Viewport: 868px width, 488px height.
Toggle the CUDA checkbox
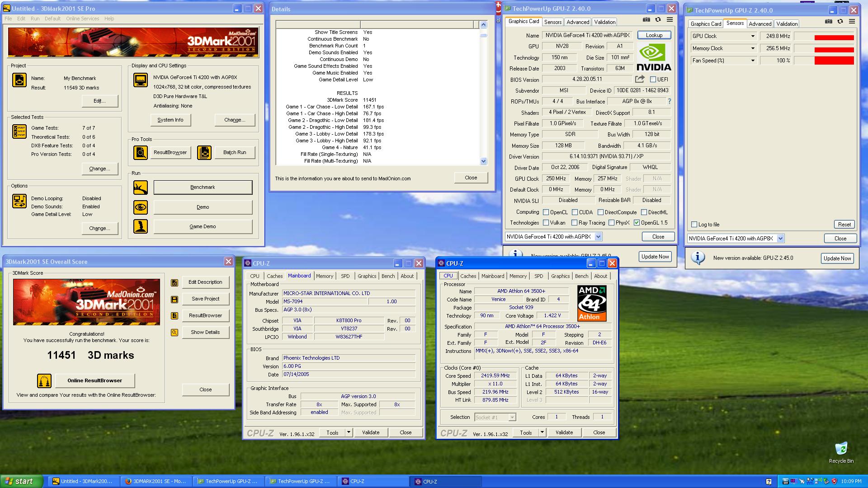pos(575,212)
